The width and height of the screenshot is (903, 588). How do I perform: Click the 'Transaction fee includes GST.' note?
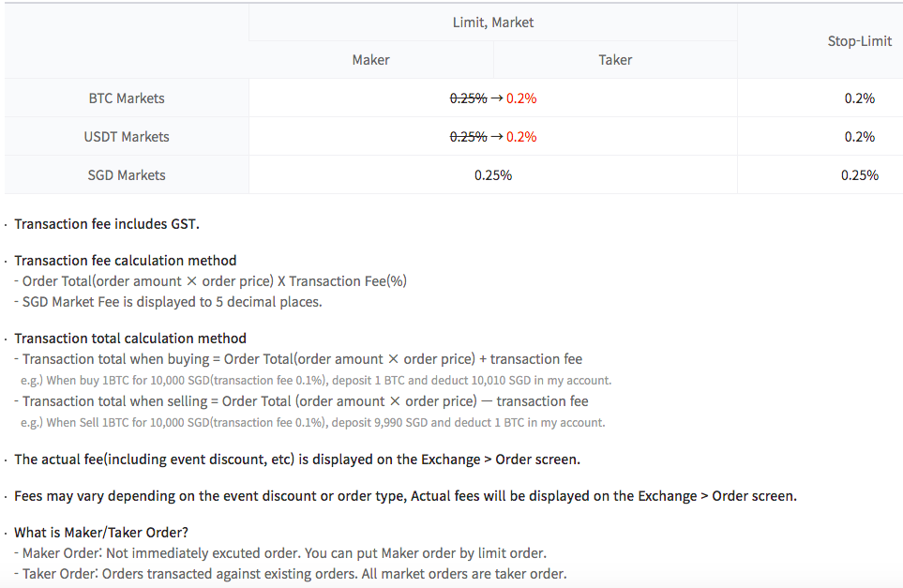pos(107,224)
